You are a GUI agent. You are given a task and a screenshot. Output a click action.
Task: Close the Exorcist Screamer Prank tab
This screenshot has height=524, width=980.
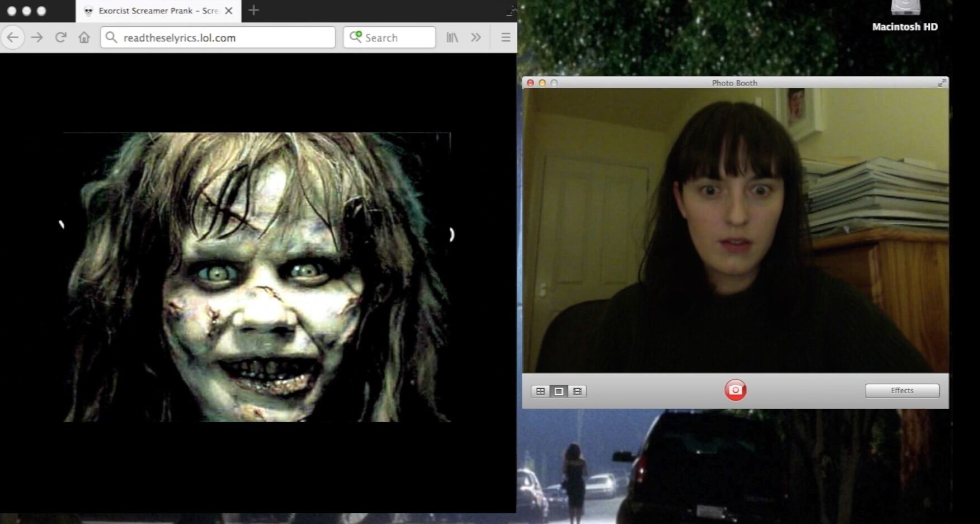pyautogui.click(x=229, y=11)
